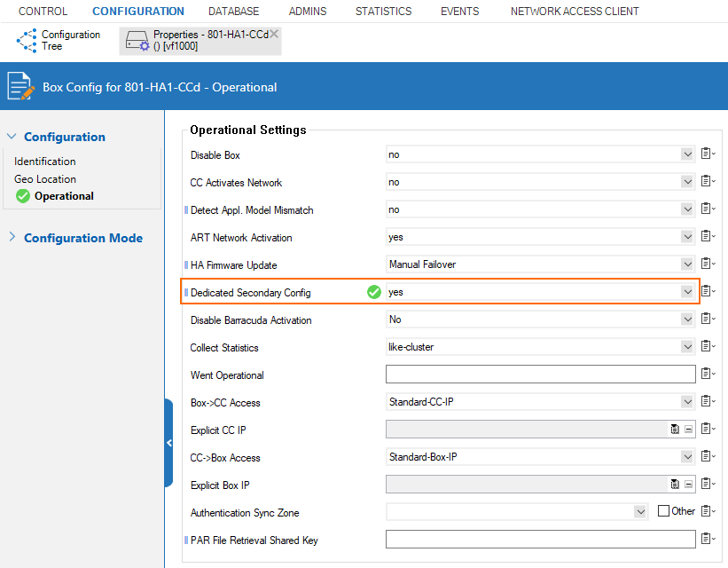Screen dimensions: 728x568
Task: Close the Properties 801-HA1-CCd tab
Action: [x=274, y=34]
